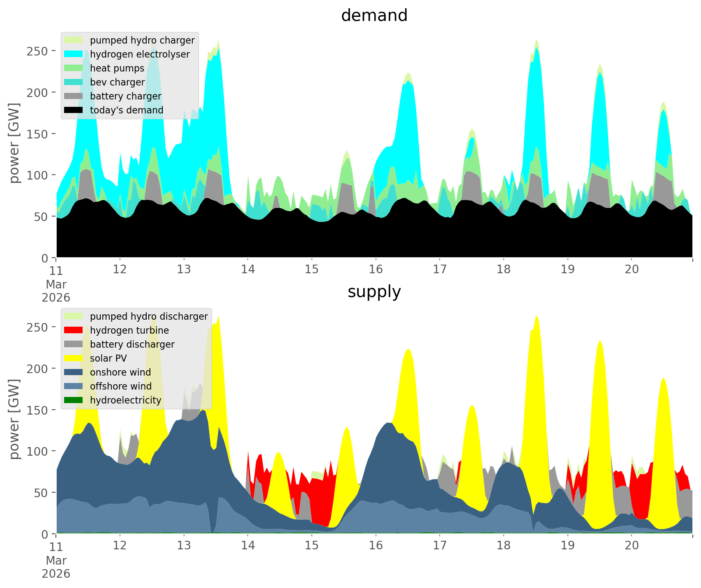Viewport: 701px width, 588px height.
Task: Click the yellow solar PV legend swatch
Action: coord(74,358)
